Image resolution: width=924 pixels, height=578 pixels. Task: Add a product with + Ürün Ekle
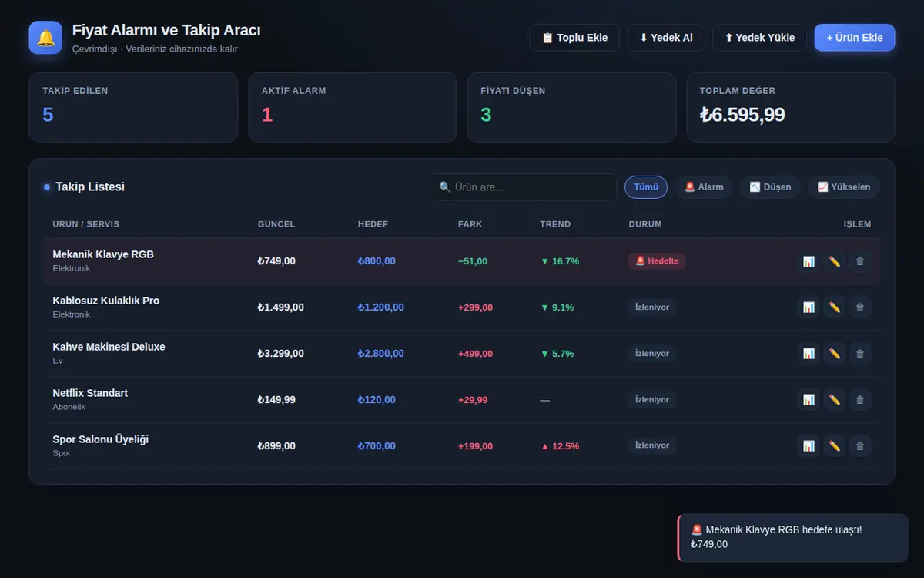tap(855, 38)
